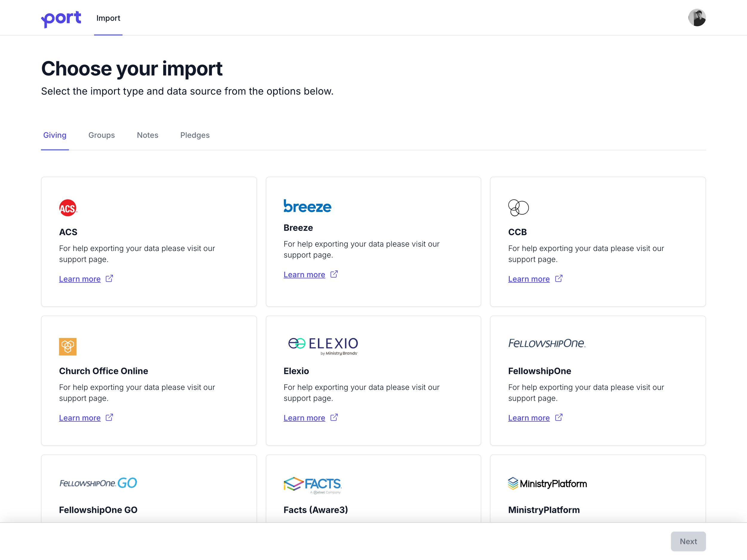The width and height of the screenshot is (747, 560).
Task: Switch to the Groups tab
Action: (x=102, y=135)
